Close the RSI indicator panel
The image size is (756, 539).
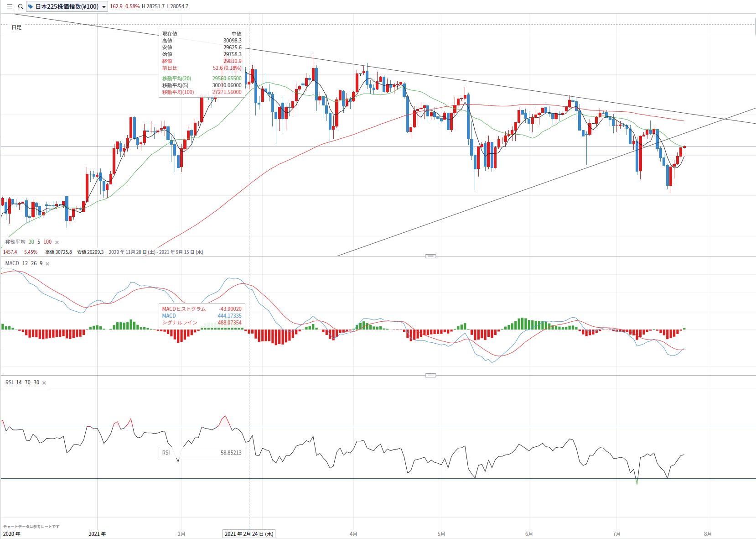tap(44, 383)
